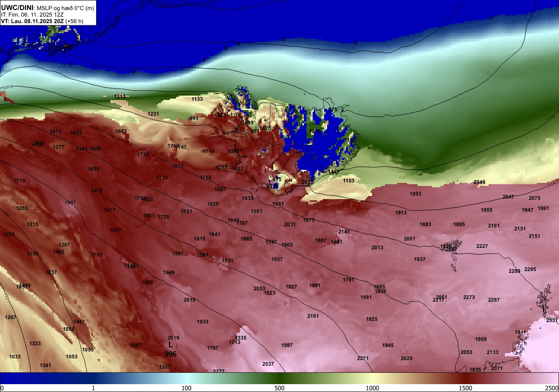The width and height of the screenshot is (559, 392).
Task: Click the 1665 height value
Action: click(x=246, y=239)
